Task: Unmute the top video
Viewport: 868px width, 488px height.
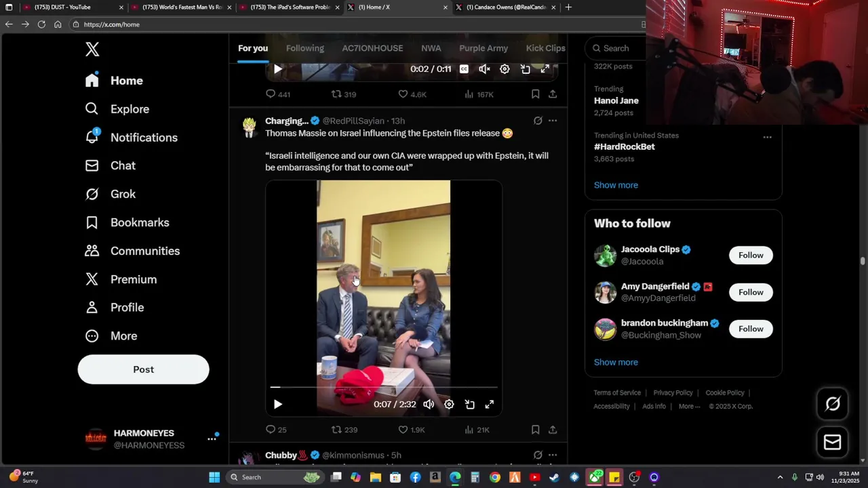Action: coord(484,69)
